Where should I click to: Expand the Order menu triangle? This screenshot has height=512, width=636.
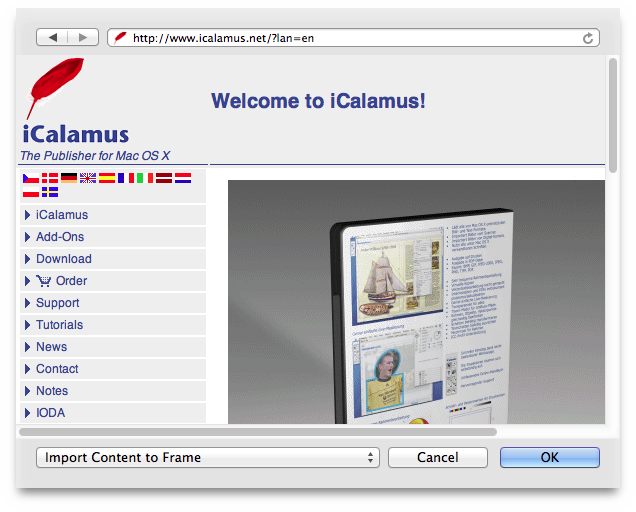tap(27, 281)
